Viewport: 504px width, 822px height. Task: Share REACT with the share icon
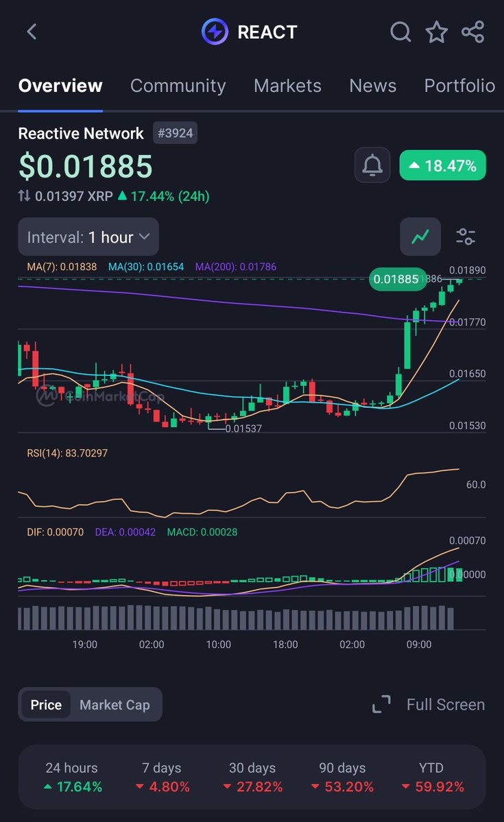tap(473, 32)
